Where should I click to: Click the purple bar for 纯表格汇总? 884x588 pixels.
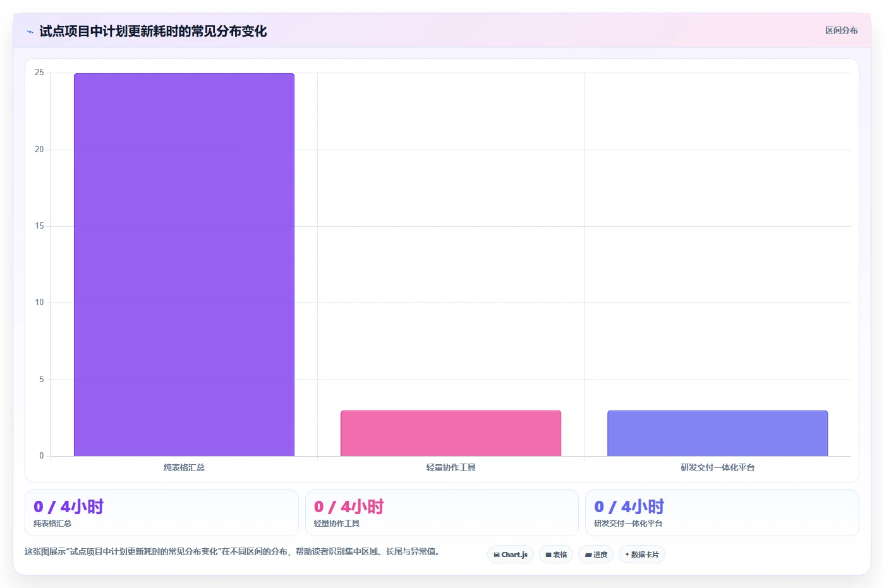click(184, 265)
